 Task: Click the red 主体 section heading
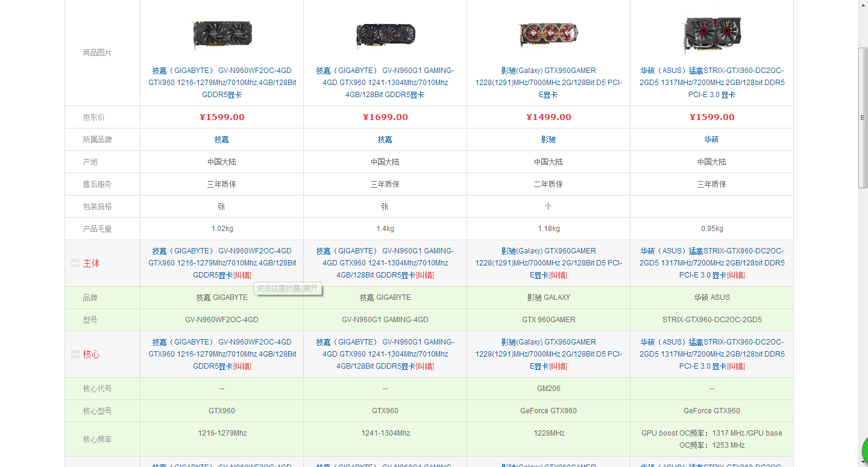tap(92, 263)
